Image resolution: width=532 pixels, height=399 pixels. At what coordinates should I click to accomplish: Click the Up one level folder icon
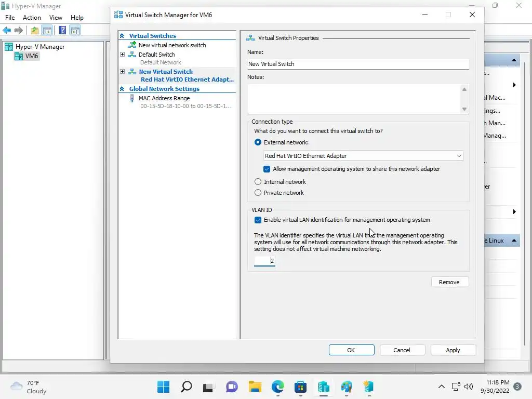[35, 31]
